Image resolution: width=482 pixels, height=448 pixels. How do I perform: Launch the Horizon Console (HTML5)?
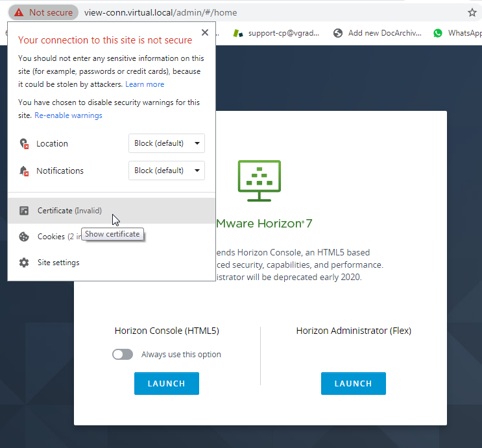[x=167, y=383]
